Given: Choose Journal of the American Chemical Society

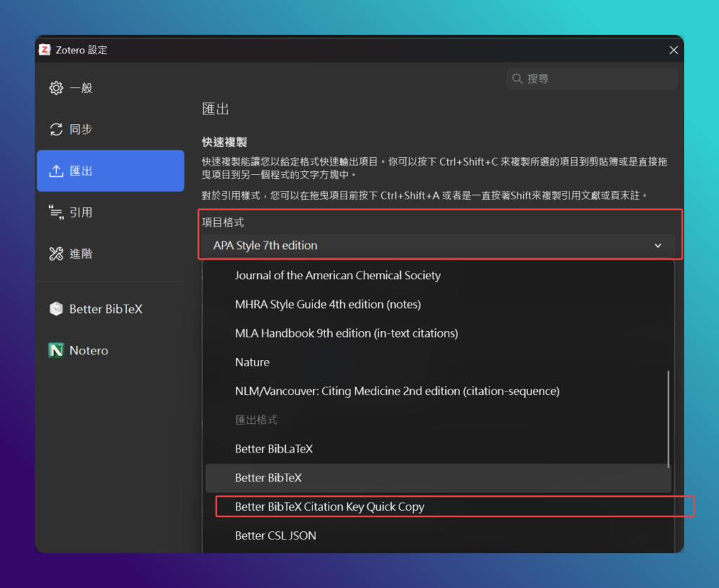Looking at the screenshot, I should pos(438,276).
